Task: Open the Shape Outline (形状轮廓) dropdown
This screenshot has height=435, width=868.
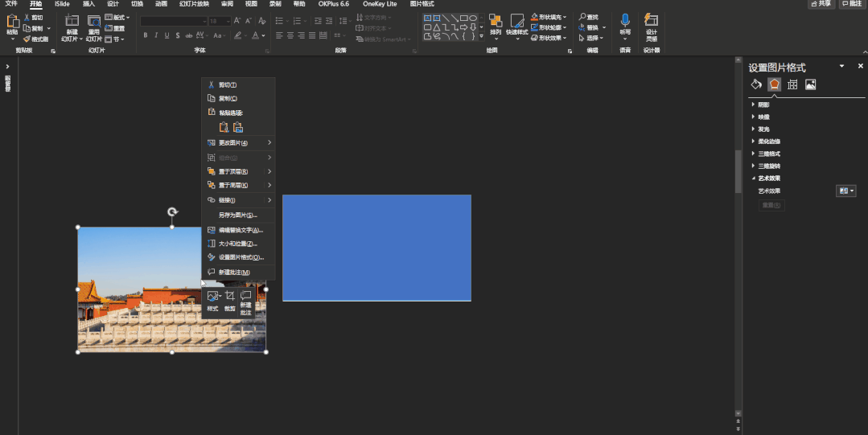Action: (x=549, y=27)
